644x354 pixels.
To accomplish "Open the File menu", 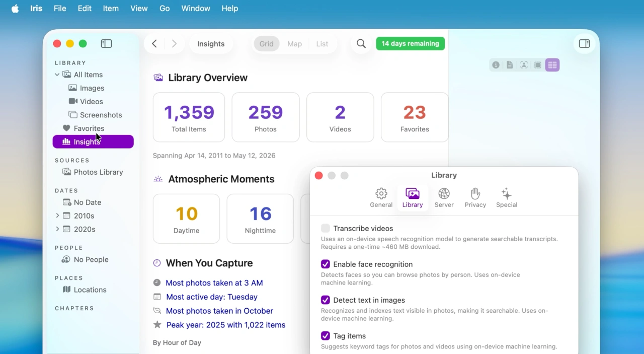I will [60, 9].
